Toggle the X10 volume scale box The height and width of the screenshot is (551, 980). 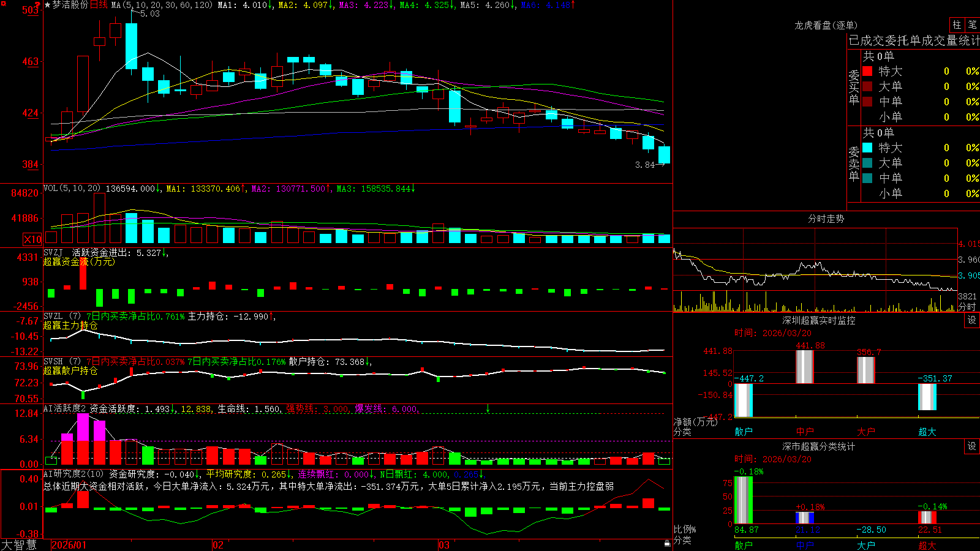32,239
